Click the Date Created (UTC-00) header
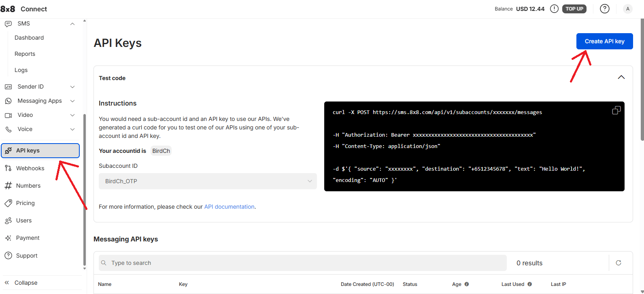The image size is (644, 294). pos(367,284)
